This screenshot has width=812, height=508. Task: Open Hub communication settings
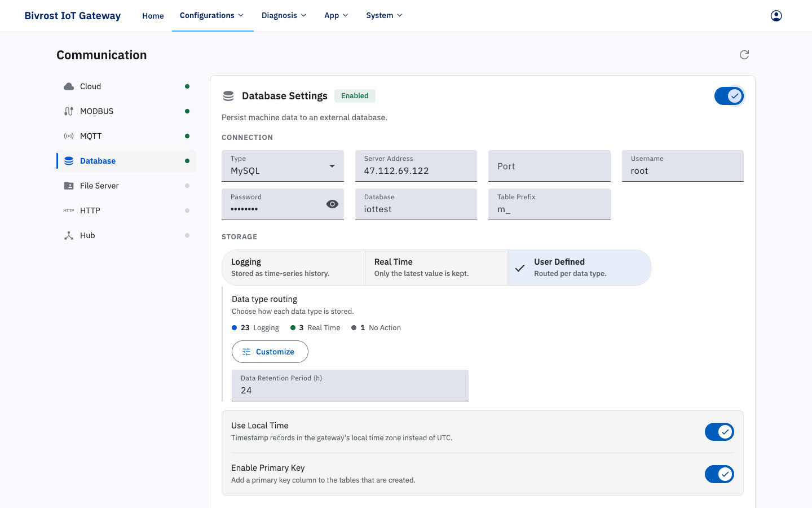pos(126,235)
